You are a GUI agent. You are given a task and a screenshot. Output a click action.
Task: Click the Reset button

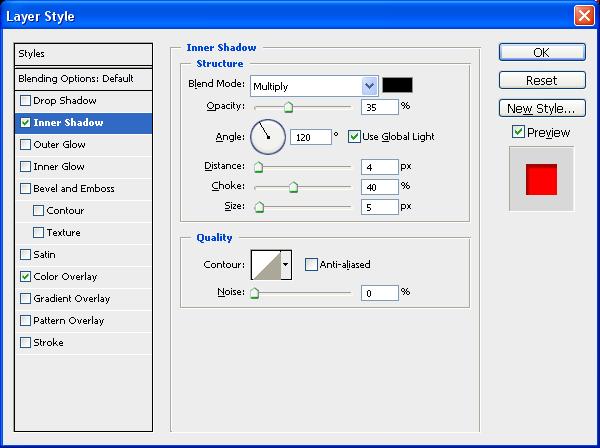(542, 80)
